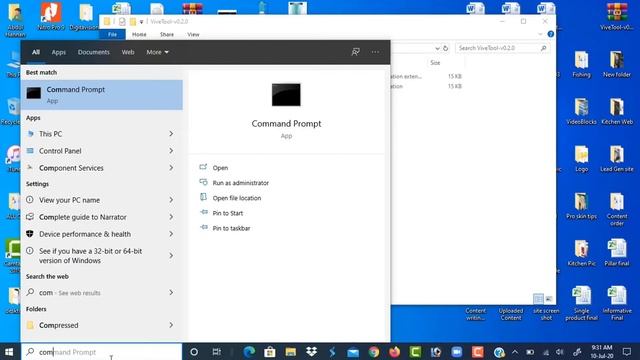This screenshot has height=360, width=640.
Task: Open View your PC name setting
Action: click(x=102, y=200)
